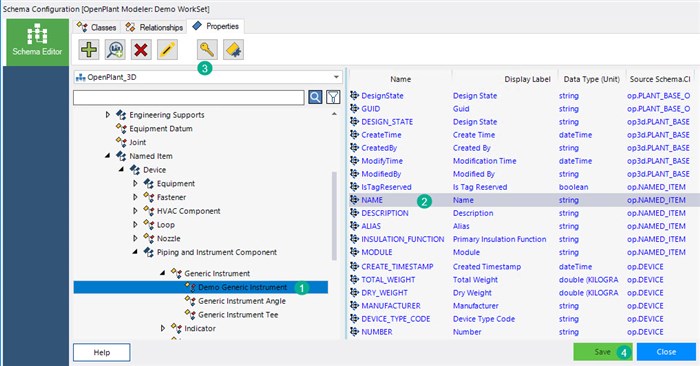The height and width of the screenshot is (366, 700).
Task: Click the class tree vertical scrollbar
Action: pyautogui.click(x=334, y=216)
